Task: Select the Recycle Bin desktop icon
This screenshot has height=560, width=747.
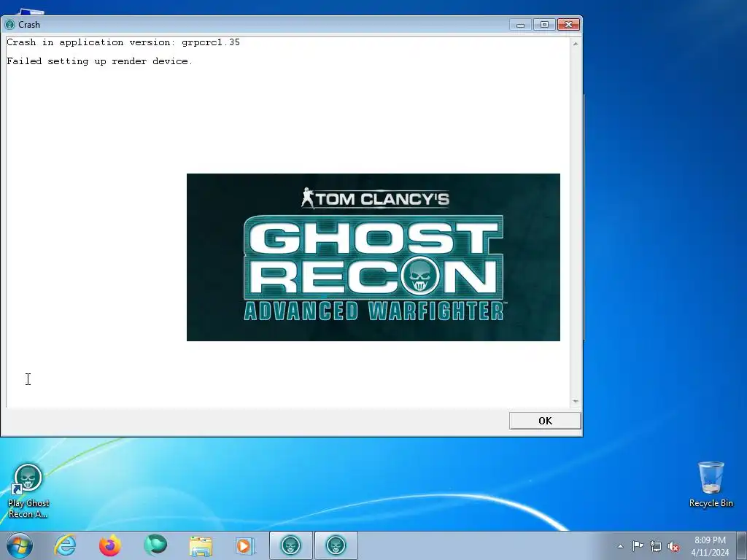Action: (711, 484)
